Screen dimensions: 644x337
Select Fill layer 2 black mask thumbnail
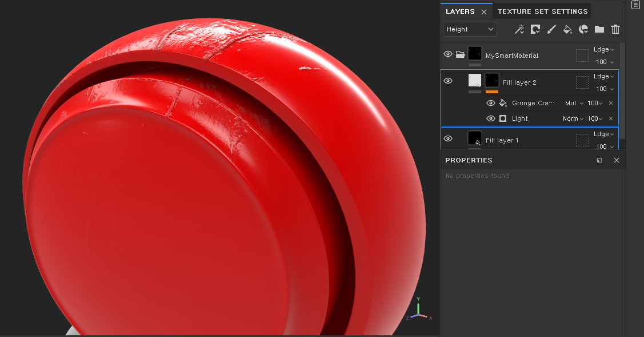point(491,80)
